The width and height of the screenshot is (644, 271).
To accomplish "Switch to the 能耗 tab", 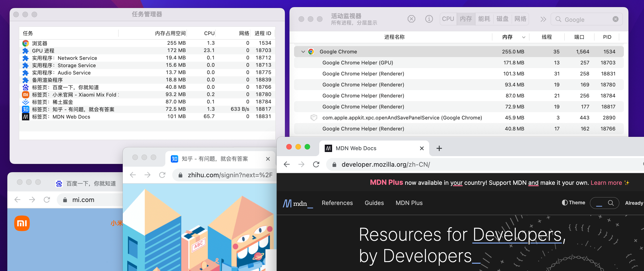I will click(484, 19).
